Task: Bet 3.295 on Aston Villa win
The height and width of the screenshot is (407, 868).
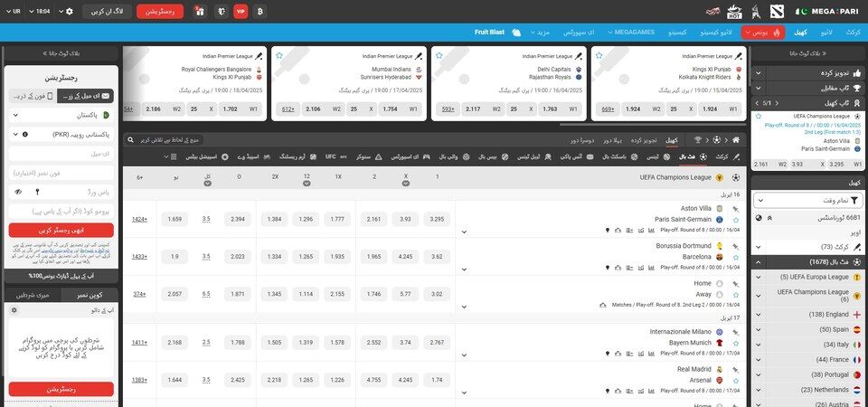Action: (437, 219)
